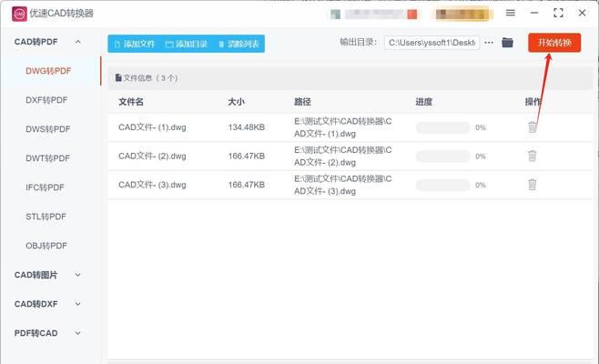Toggle fullscreen for the converter window

(x=558, y=13)
